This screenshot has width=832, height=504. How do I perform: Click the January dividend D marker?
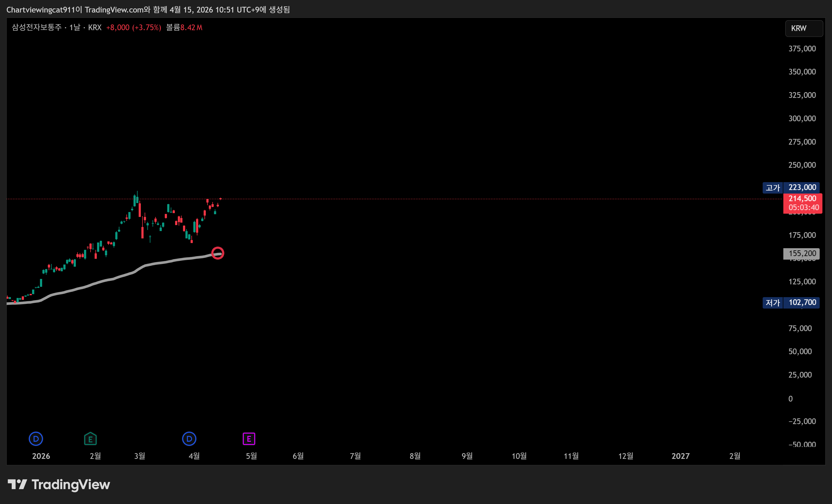tap(36, 438)
